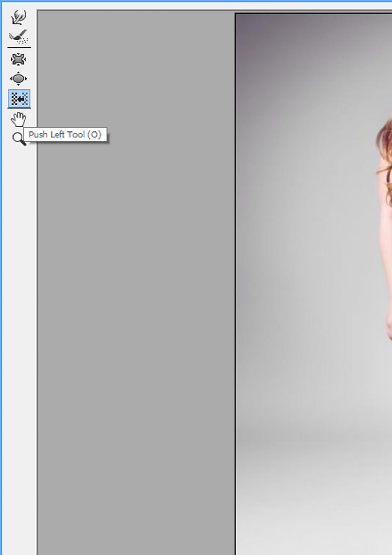Click the separator line under Reconstruct tool
This screenshot has width=392, height=555.
[19, 47]
